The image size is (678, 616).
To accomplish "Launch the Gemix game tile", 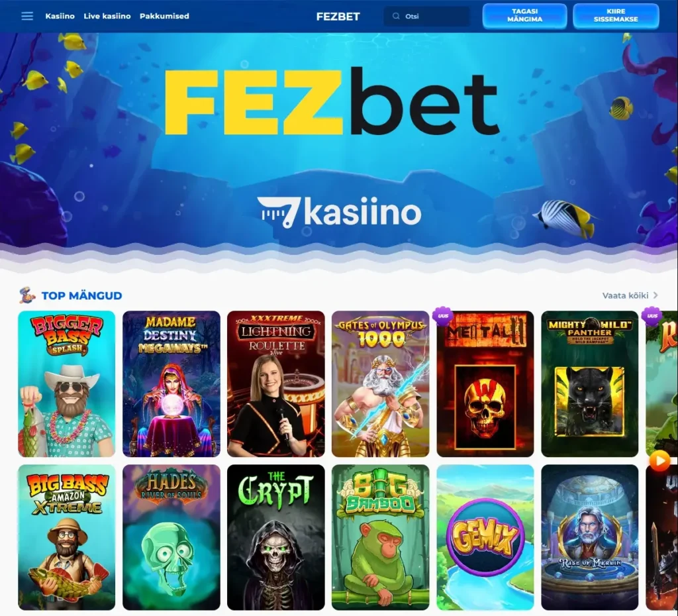I will tap(485, 537).
